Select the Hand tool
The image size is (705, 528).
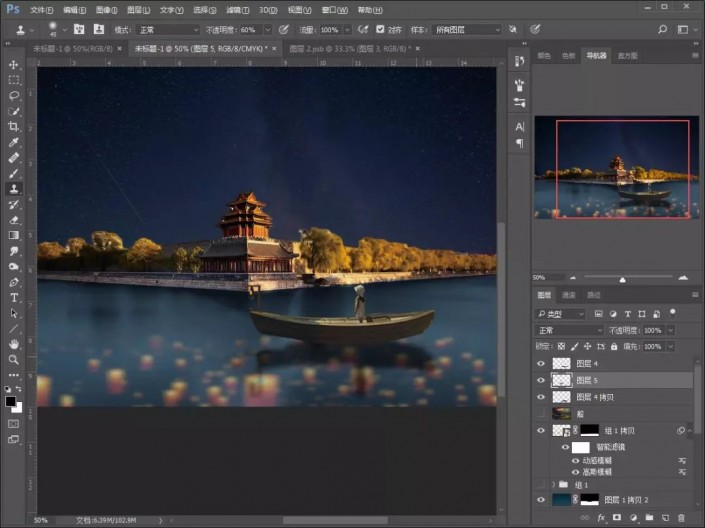13,344
